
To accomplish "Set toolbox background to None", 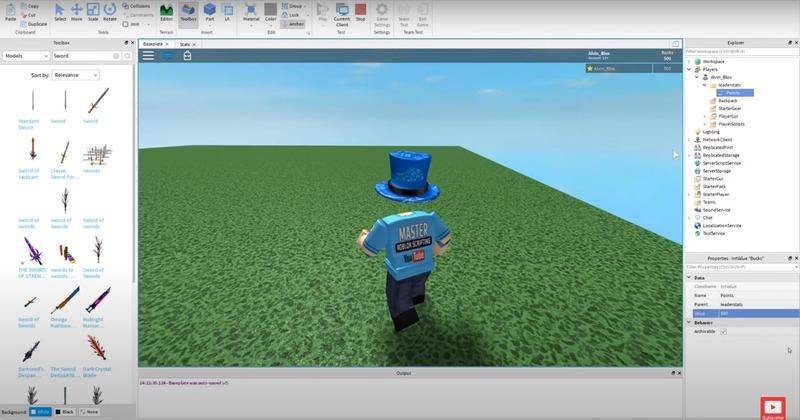I will (89, 412).
